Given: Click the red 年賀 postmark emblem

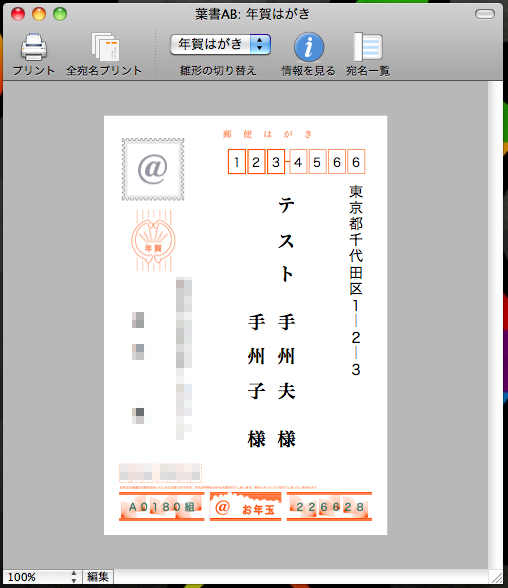Looking at the screenshot, I should pyautogui.click(x=153, y=240).
